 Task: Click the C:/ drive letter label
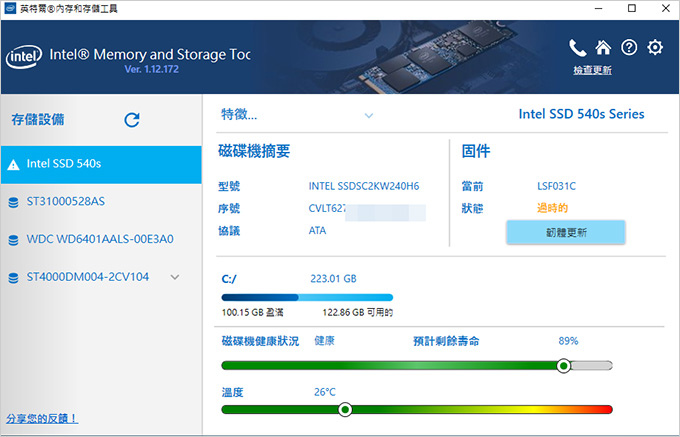pos(229,279)
